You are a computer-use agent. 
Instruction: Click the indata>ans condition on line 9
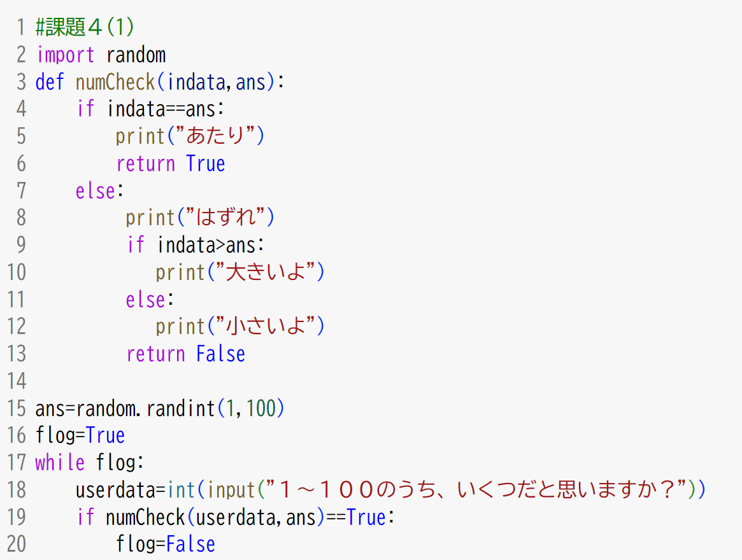(x=210, y=245)
